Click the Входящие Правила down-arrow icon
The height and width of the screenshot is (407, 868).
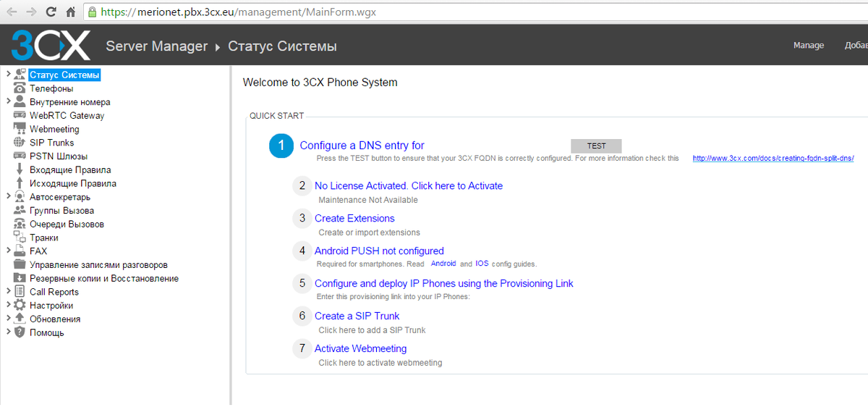[20, 169]
